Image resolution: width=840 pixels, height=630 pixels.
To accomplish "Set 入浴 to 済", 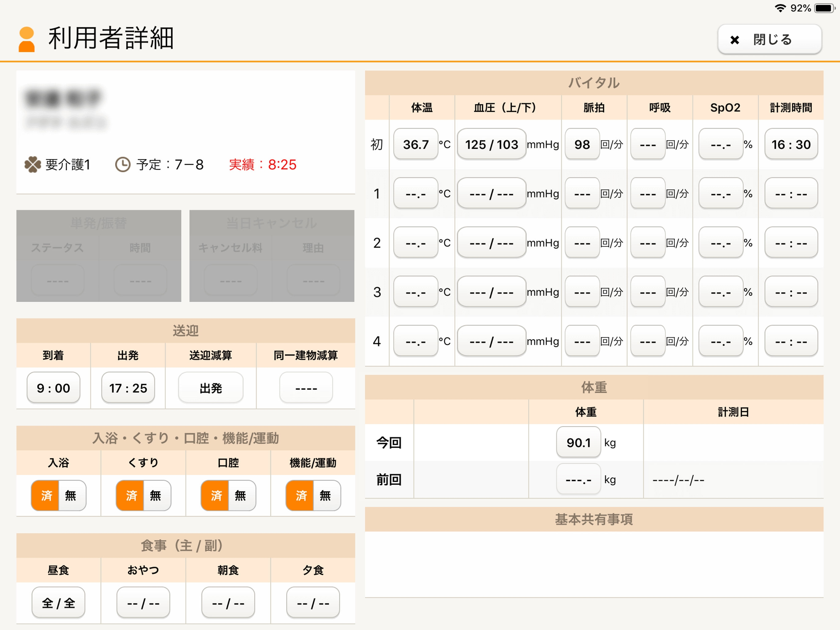I will [x=46, y=495].
